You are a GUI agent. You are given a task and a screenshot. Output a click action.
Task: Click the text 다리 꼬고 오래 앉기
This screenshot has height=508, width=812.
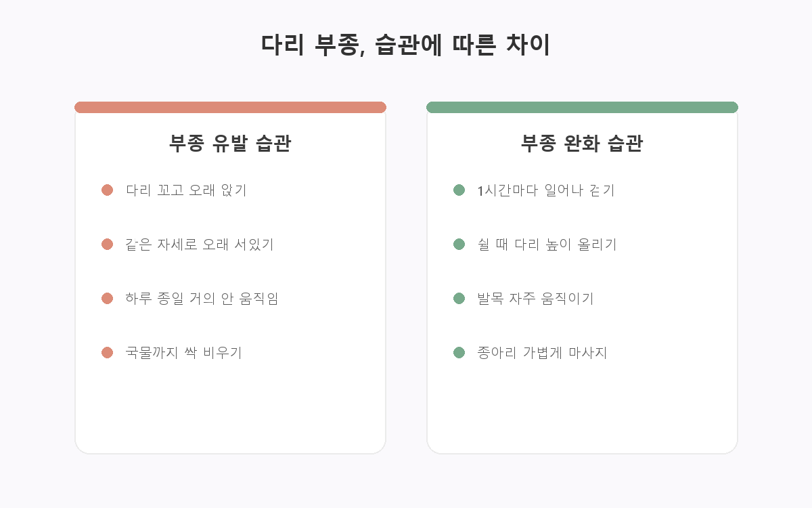[x=187, y=190]
